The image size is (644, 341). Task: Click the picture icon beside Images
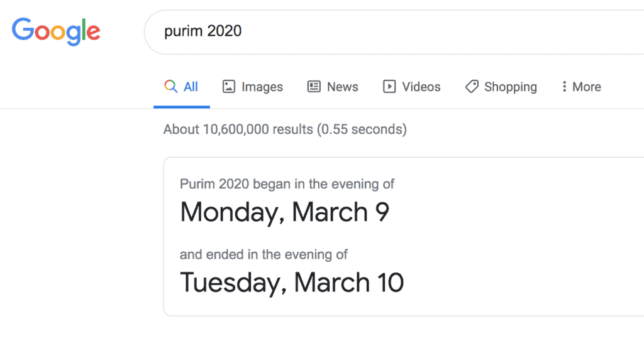pos(229,87)
